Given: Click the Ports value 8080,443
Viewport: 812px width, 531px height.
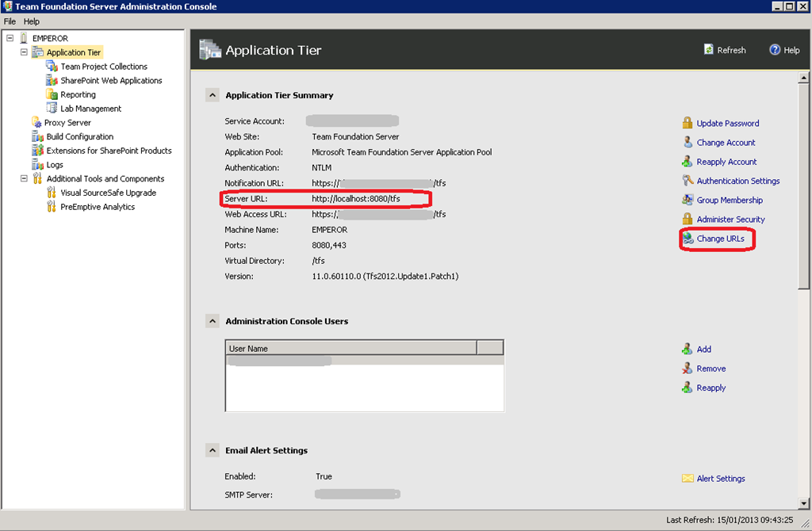Looking at the screenshot, I should point(329,246).
